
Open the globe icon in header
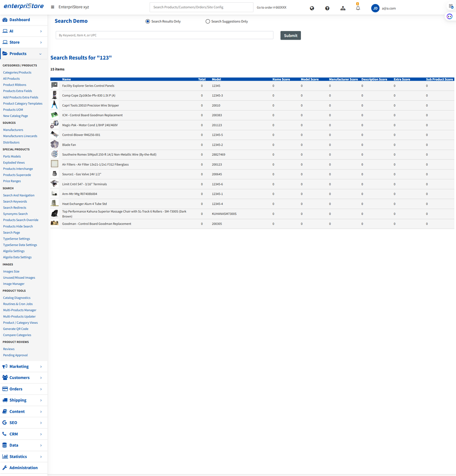click(312, 8)
